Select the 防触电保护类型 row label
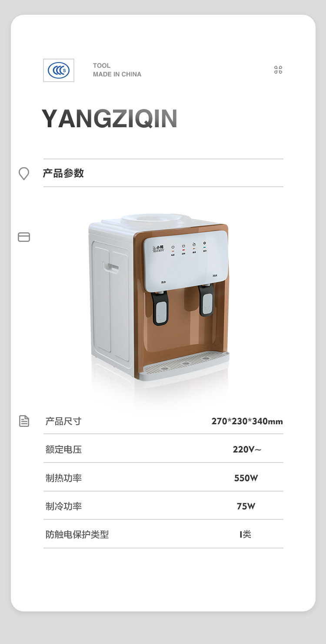 pyautogui.click(x=77, y=535)
